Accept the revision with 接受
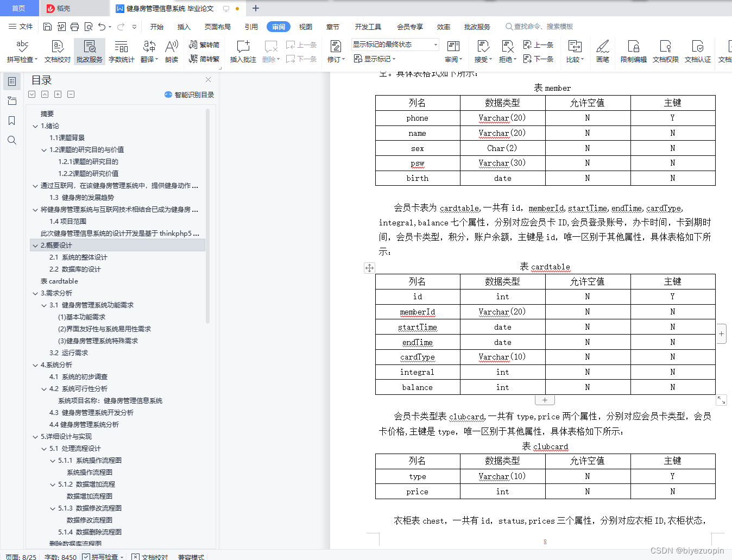The height and width of the screenshot is (560, 732). coord(483,52)
